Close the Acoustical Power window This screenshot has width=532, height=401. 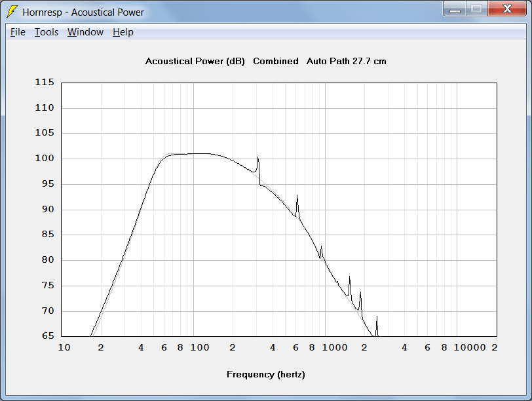click(507, 9)
